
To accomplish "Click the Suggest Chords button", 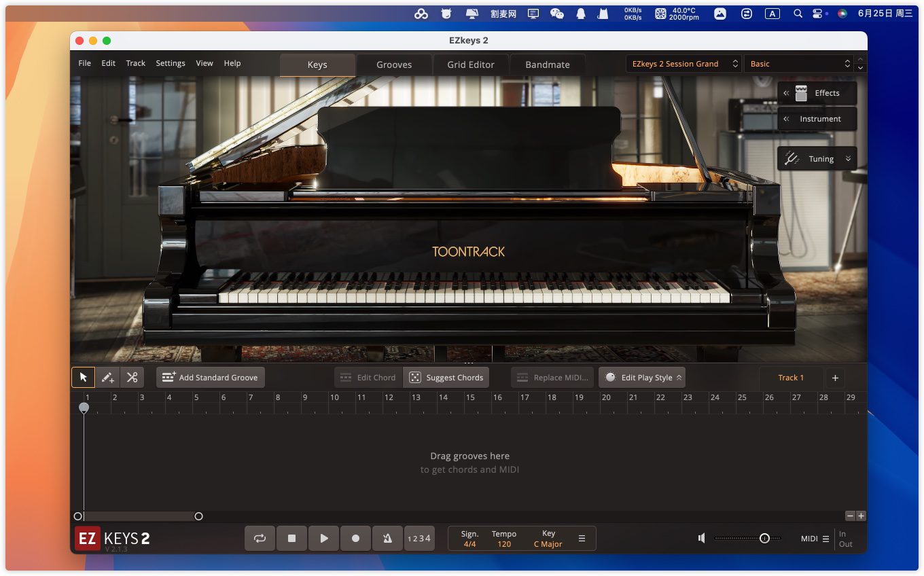I will coord(446,378).
